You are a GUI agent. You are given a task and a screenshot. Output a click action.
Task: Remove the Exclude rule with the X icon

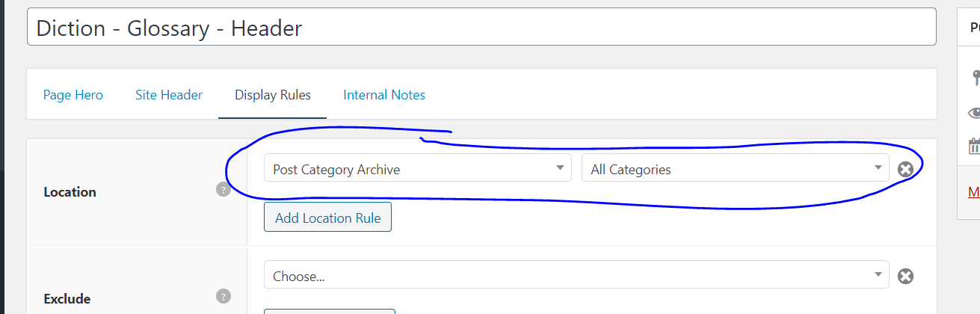tap(905, 277)
